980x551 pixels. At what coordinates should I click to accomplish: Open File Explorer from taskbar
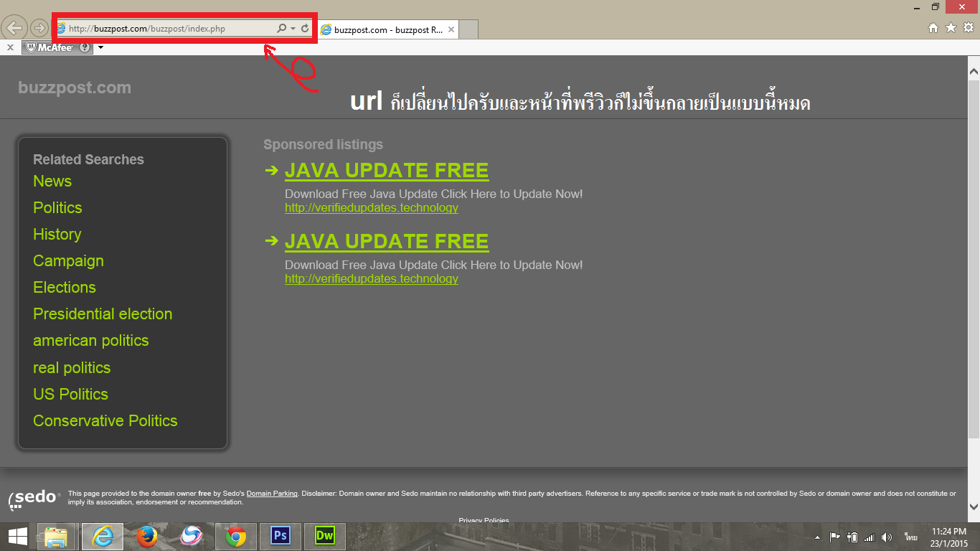(x=56, y=536)
